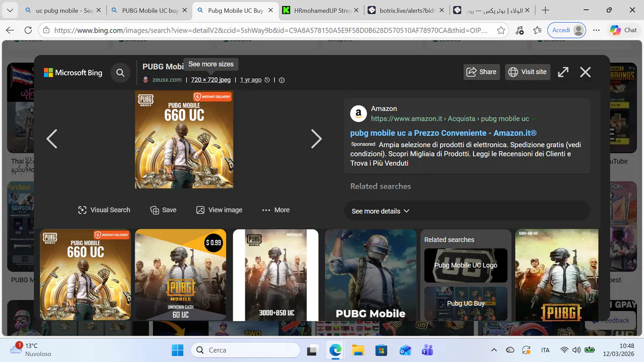Image resolution: width=644 pixels, height=362 pixels.
Task: Expand Windows system tray hidden icons
Action: tap(494, 350)
